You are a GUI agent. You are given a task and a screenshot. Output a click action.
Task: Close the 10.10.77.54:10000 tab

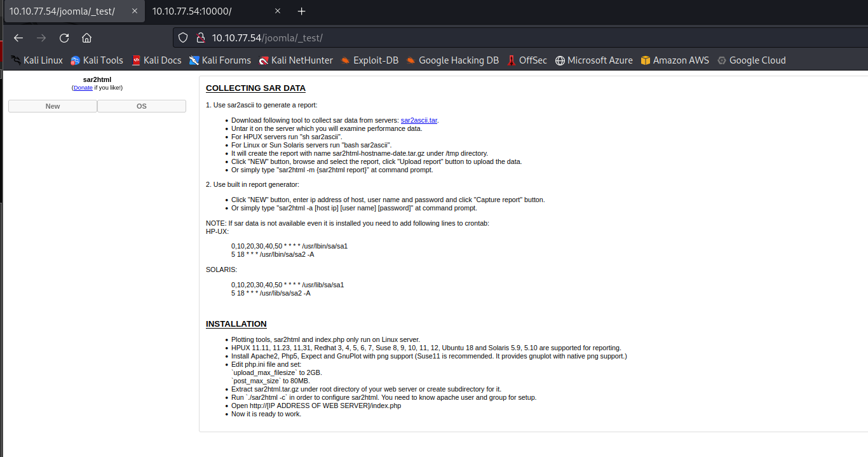tap(278, 11)
